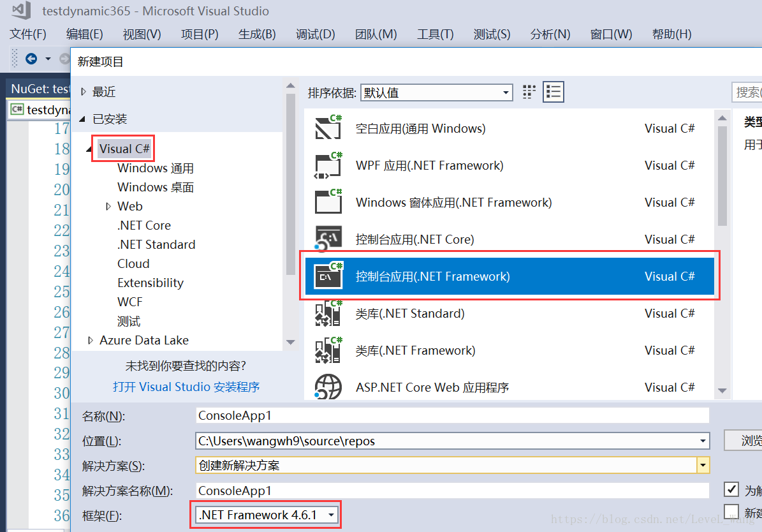Select Windows 桌面 category
762x532 pixels.
click(156, 188)
